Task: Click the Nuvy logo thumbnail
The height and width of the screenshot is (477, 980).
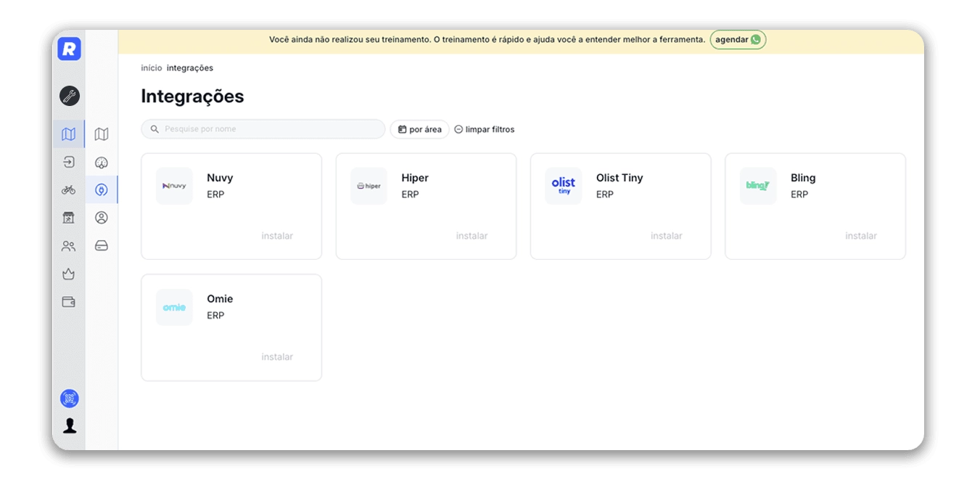Action: (x=174, y=186)
